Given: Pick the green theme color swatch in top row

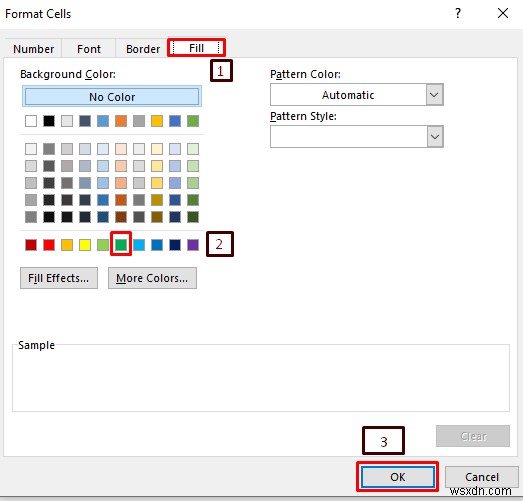Looking at the screenshot, I should coord(193,121).
